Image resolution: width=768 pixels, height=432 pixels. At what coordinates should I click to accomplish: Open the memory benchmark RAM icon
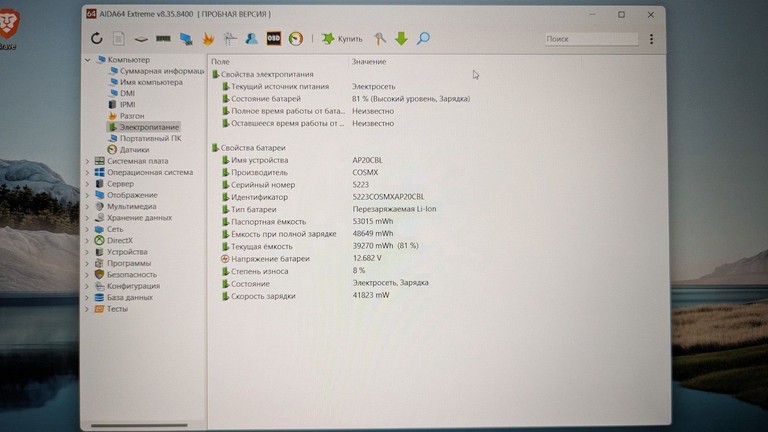[163, 38]
